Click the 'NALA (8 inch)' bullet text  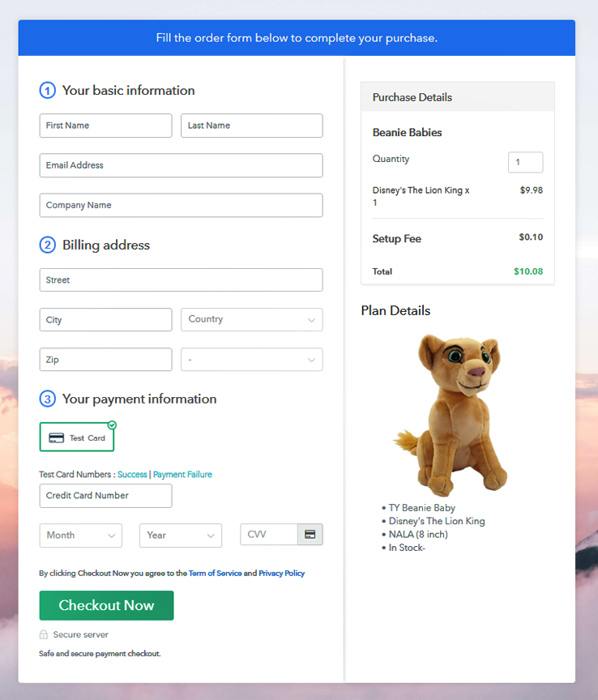pyautogui.click(x=418, y=535)
